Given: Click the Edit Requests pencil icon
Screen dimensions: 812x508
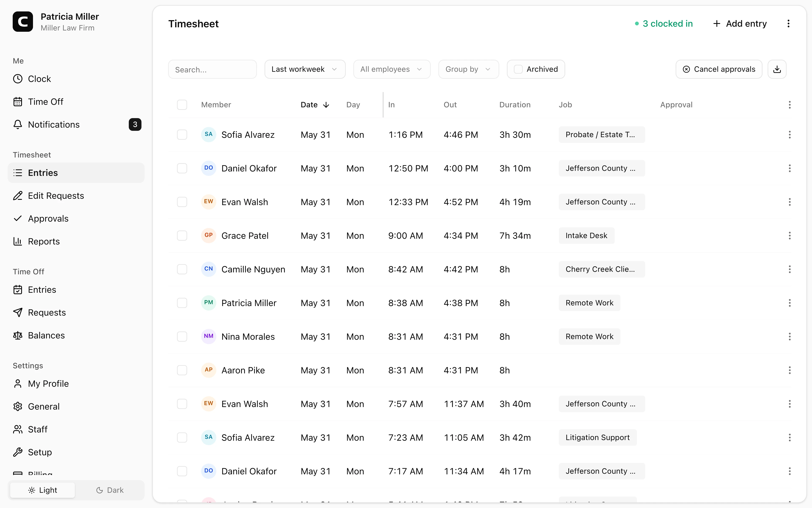Looking at the screenshot, I should (18, 196).
